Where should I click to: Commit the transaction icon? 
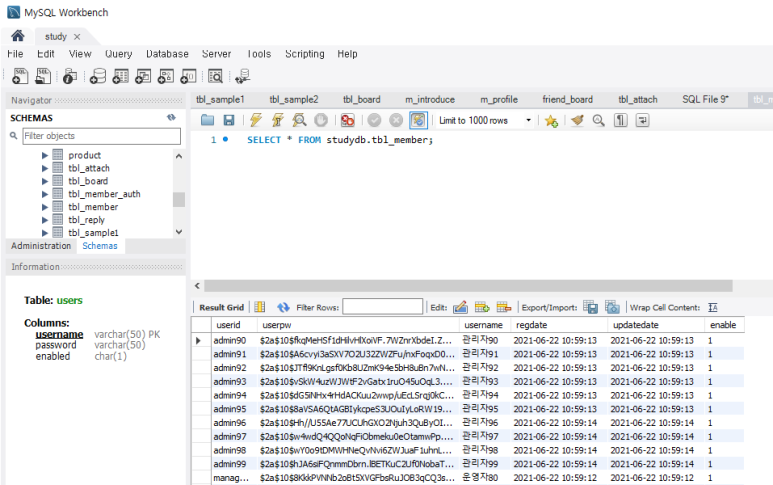(x=374, y=120)
